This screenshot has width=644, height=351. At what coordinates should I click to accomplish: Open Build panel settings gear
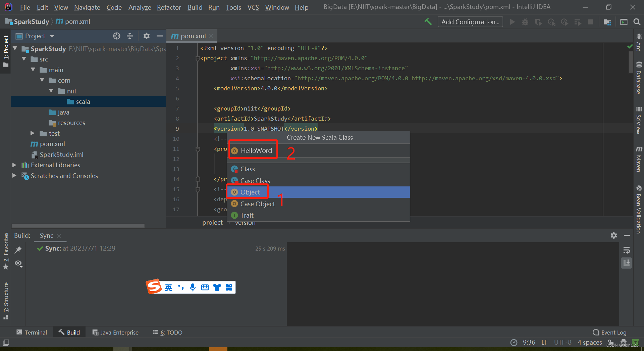click(x=614, y=235)
